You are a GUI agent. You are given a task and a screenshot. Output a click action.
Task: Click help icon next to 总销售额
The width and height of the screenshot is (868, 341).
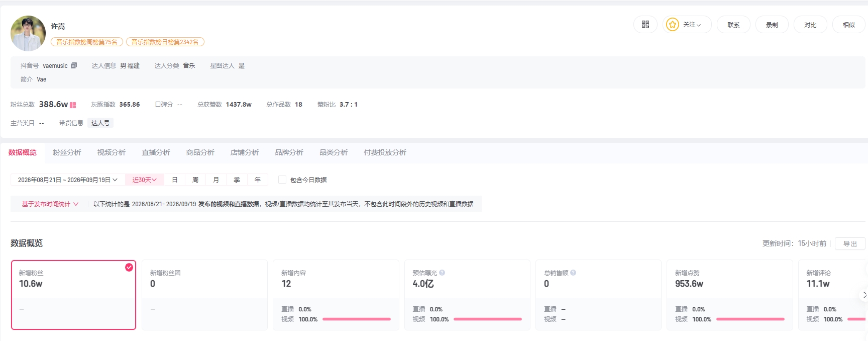click(573, 273)
